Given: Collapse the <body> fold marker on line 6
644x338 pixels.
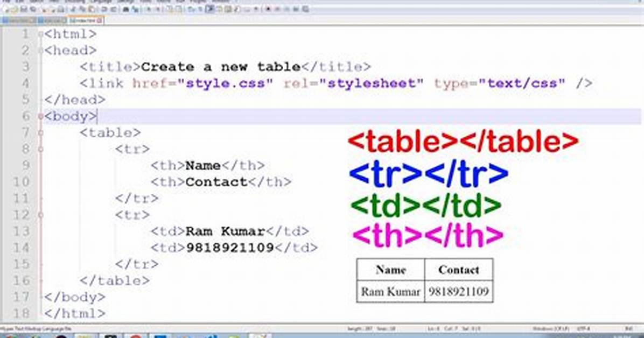Looking at the screenshot, I should [x=41, y=117].
